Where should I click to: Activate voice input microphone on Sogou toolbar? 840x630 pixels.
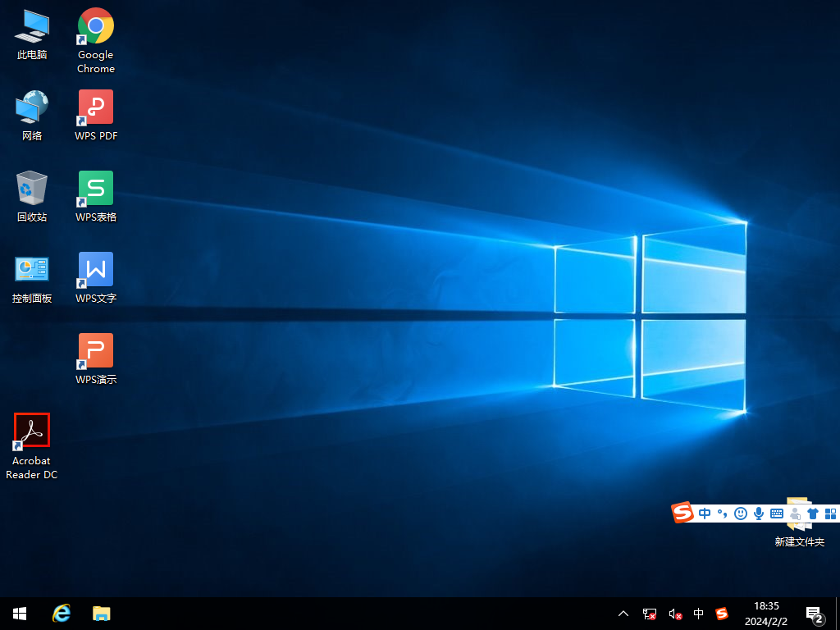pos(759,514)
